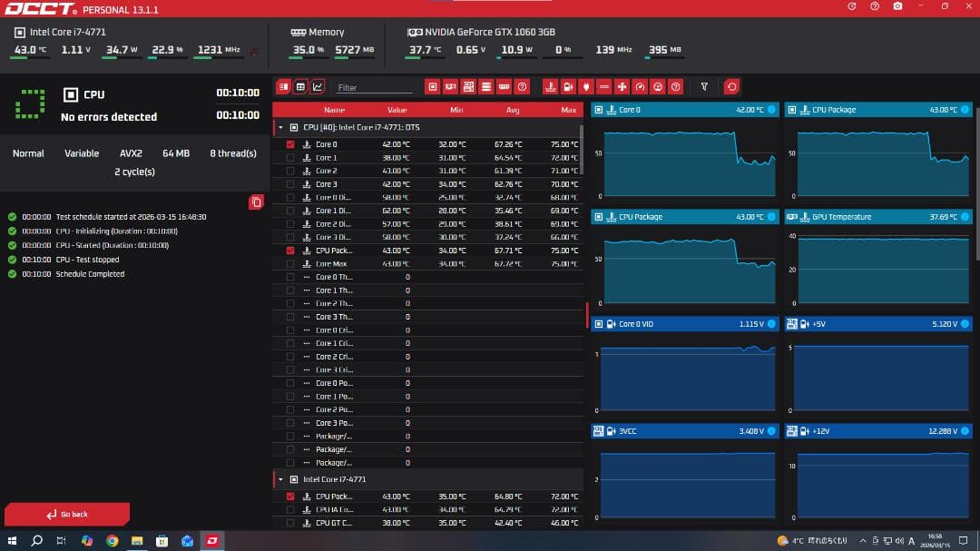The width and height of the screenshot is (980, 551).
Task: Click the sensor table vertical scrollbar
Action: pos(582,150)
